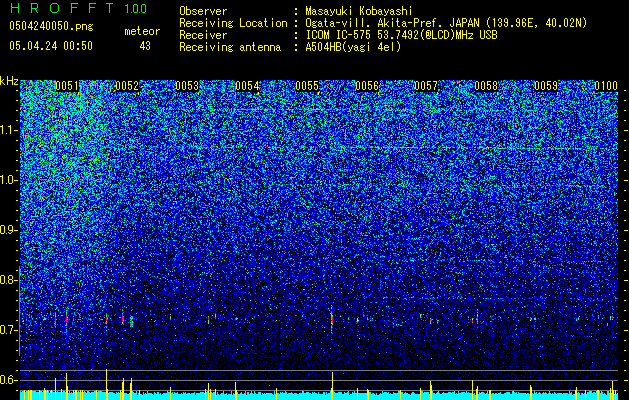Screen dimensions: 629x400
Task: Click the tallest yellow spike in the level graph near 0052
Action: tap(106, 384)
